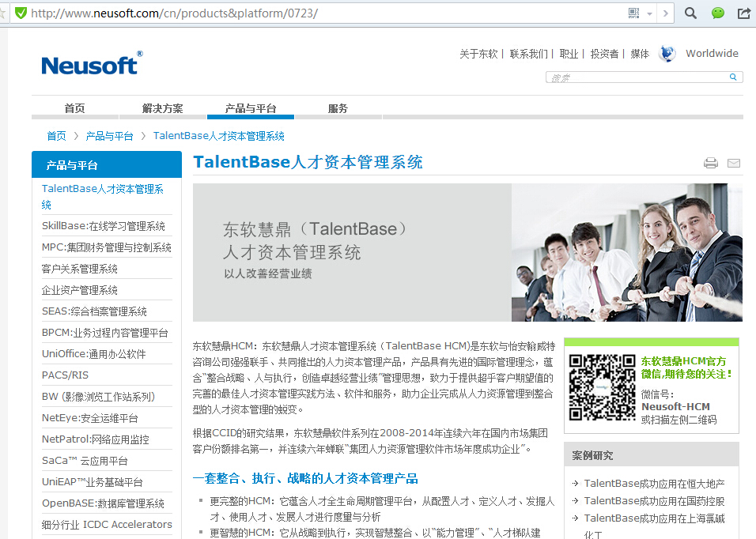Click the print page icon
756x539 pixels.
tap(711, 163)
